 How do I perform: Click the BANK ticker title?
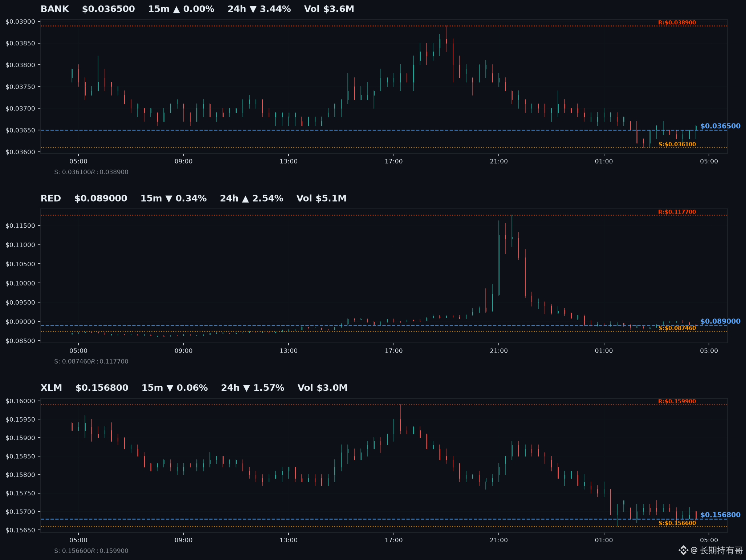tap(55, 9)
